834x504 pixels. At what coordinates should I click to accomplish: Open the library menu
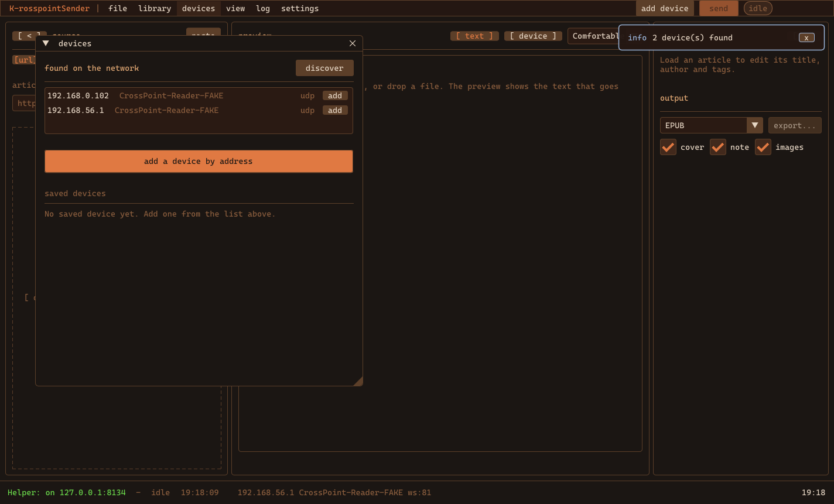tap(155, 8)
